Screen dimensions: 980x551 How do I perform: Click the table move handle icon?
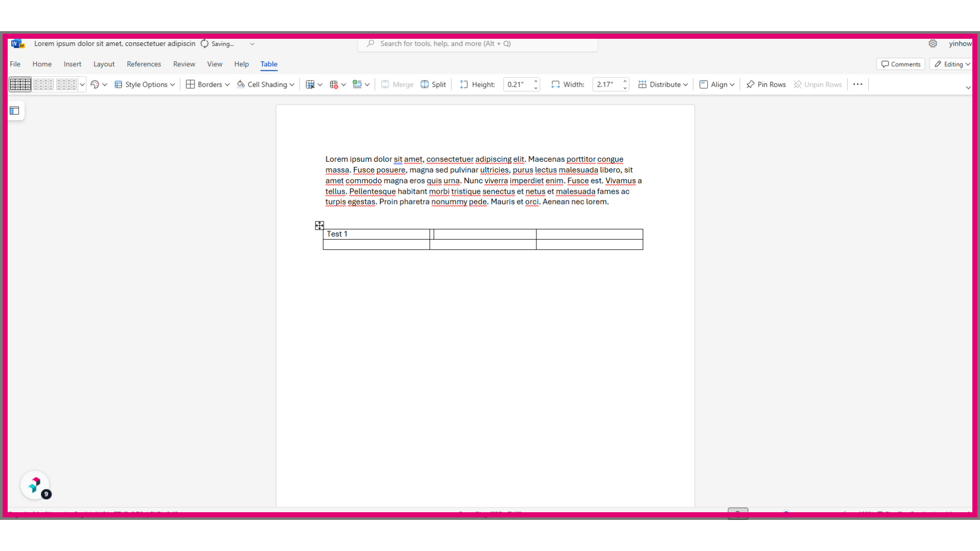pos(320,226)
